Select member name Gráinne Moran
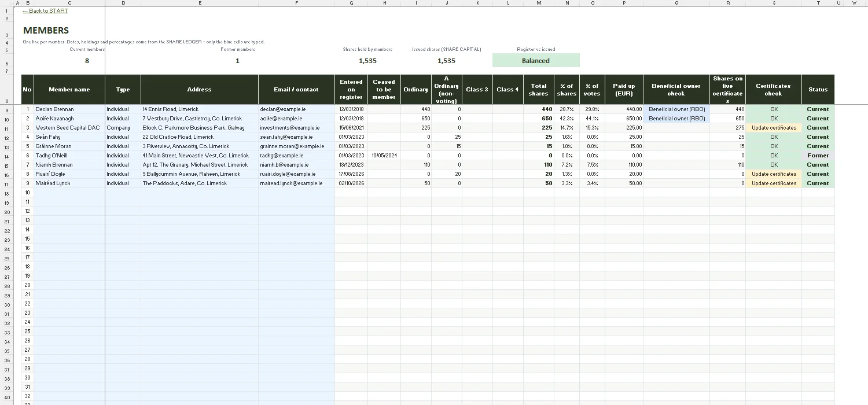 click(x=69, y=146)
